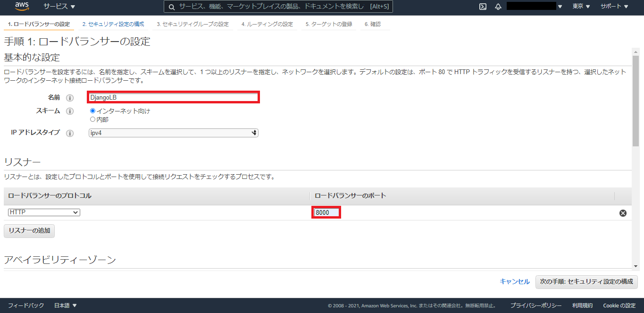The width and height of the screenshot is (644, 313).
Task: Open the 日本語 language dropdown
Action: tap(66, 305)
